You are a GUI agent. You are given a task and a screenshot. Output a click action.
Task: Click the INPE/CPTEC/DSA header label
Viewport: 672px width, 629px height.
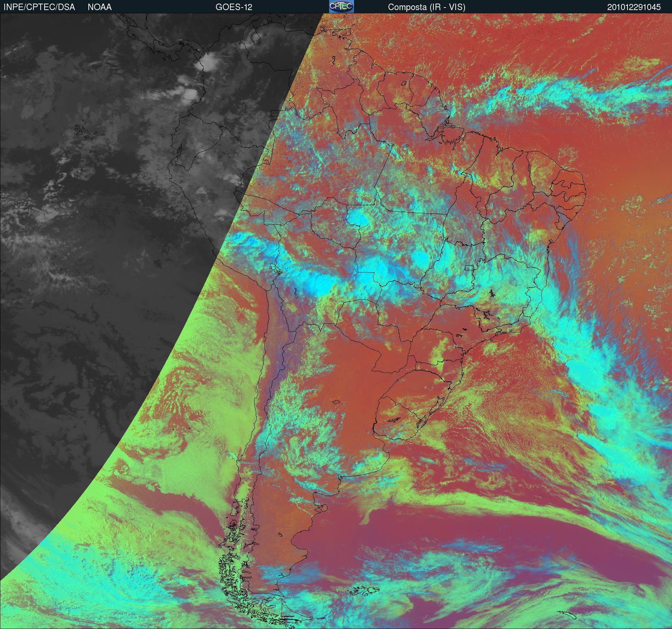[39, 7]
